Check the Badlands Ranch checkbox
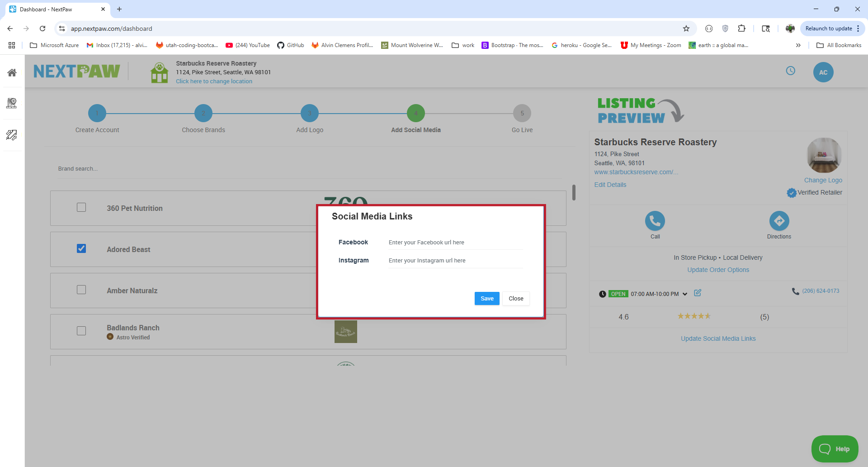The height and width of the screenshot is (467, 868). tap(81, 331)
